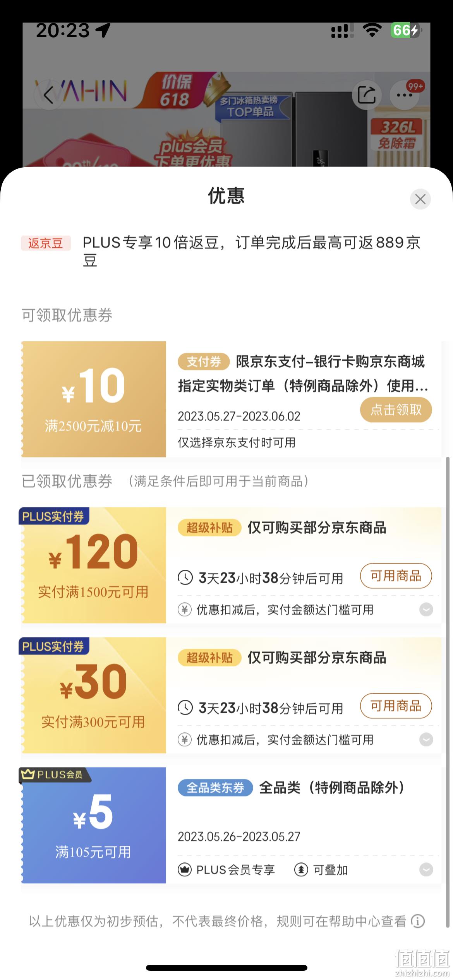Tap the 超级补贴 tag on ¥120 coupon
The image size is (453, 980).
pyautogui.click(x=209, y=527)
